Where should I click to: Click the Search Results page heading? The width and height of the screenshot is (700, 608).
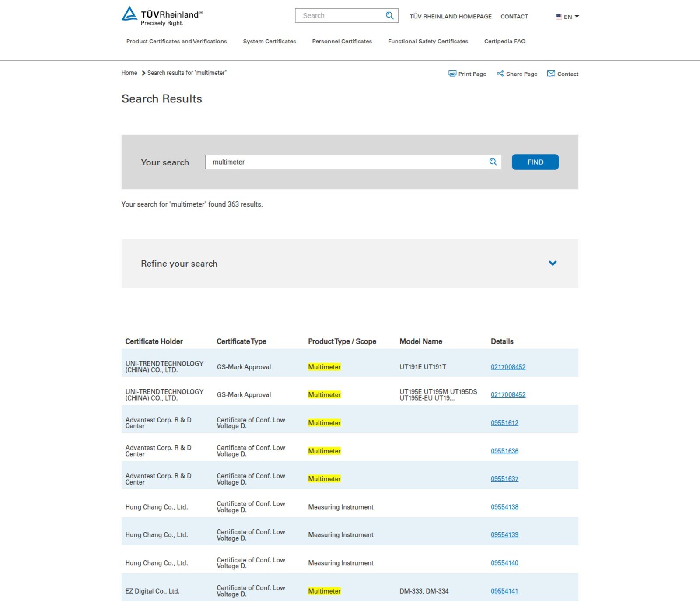point(162,99)
